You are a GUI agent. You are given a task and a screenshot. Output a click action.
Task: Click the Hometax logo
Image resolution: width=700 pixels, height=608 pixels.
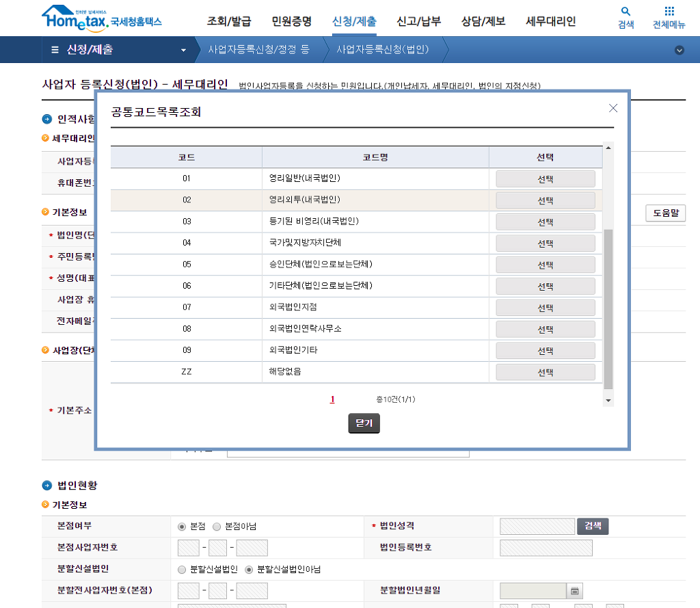(101, 17)
